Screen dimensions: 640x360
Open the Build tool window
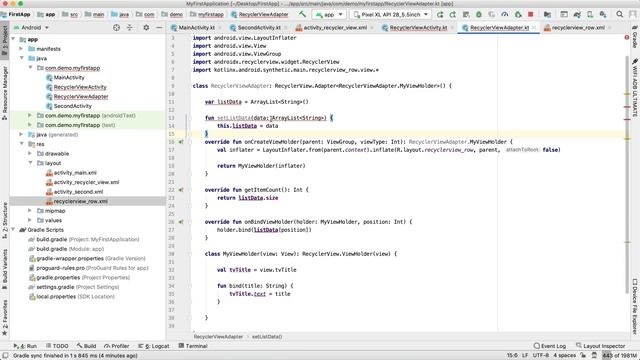click(x=87, y=346)
